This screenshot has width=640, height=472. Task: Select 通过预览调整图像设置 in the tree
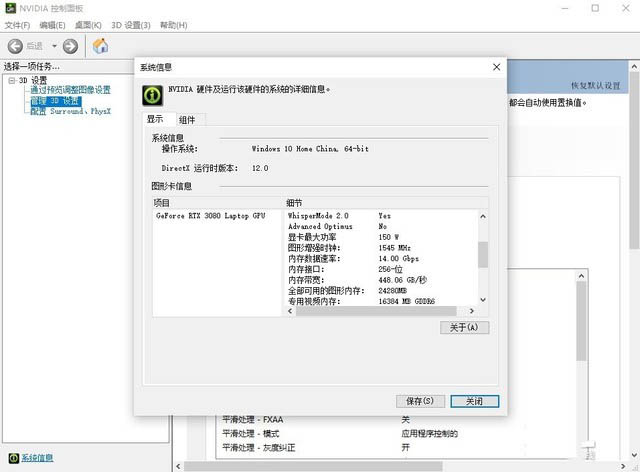pyautogui.click(x=70, y=90)
